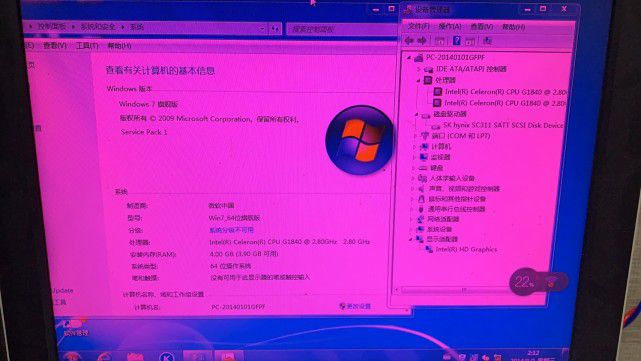The width and height of the screenshot is (641, 361).
Task: Select the SK hynix SC311 disk device icon
Action: (435, 126)
